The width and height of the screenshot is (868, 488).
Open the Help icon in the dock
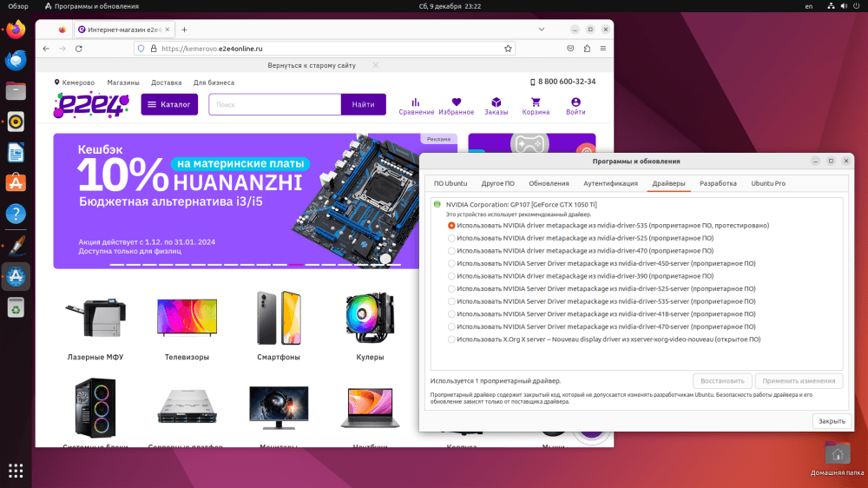16,214
